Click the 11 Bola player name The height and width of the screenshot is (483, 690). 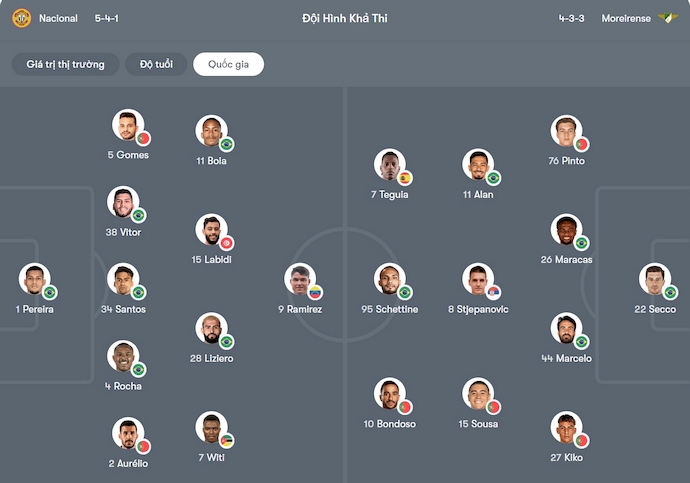click(x=211, y=161)
